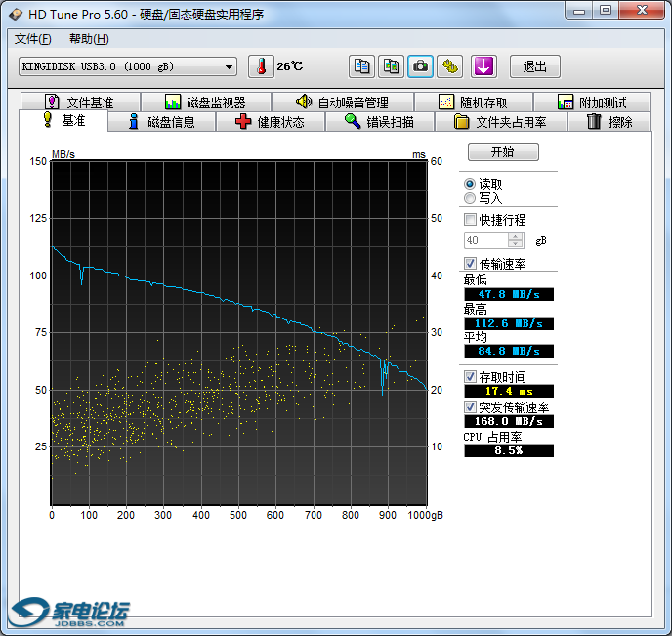The width and height of the screenshot is (672, 636).
Task: Copy info to clipboard icon
Action: click(x=361, y=66)
